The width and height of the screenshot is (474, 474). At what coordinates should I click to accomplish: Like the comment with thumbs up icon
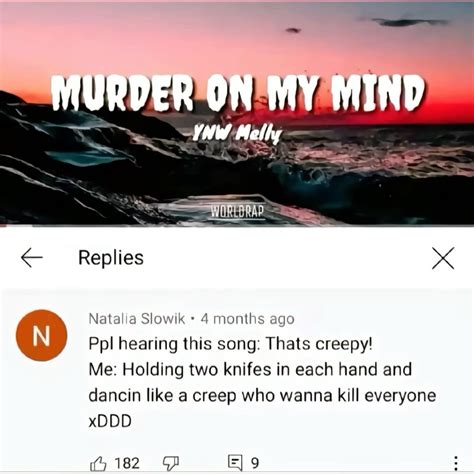coord(98,463)
